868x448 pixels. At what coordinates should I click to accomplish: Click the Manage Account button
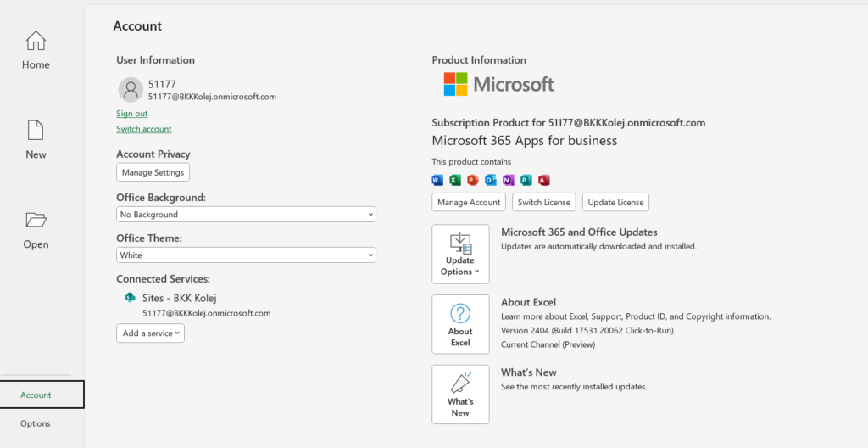tap(468, 203)
